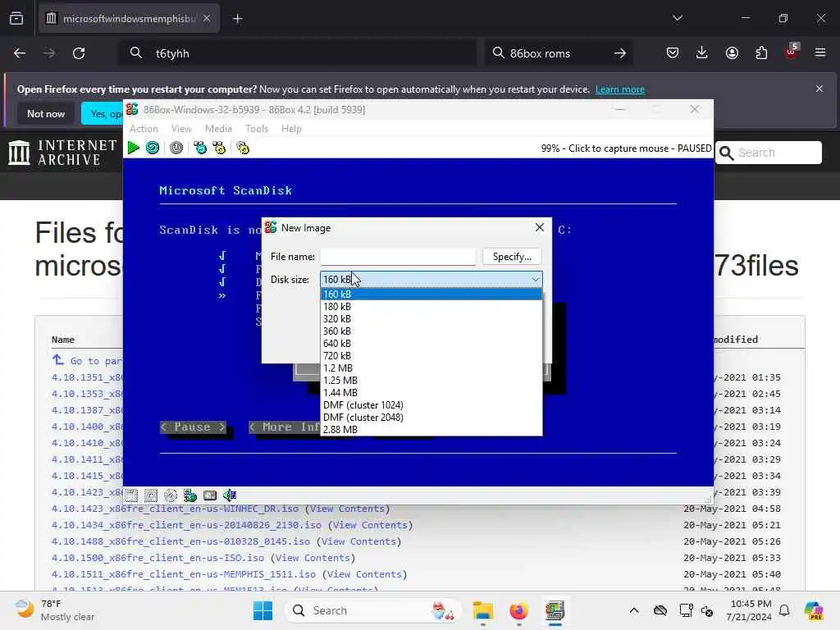Open Firefox downloads panel
This screenshot has height=630, width=840.
tap(702, 52)
